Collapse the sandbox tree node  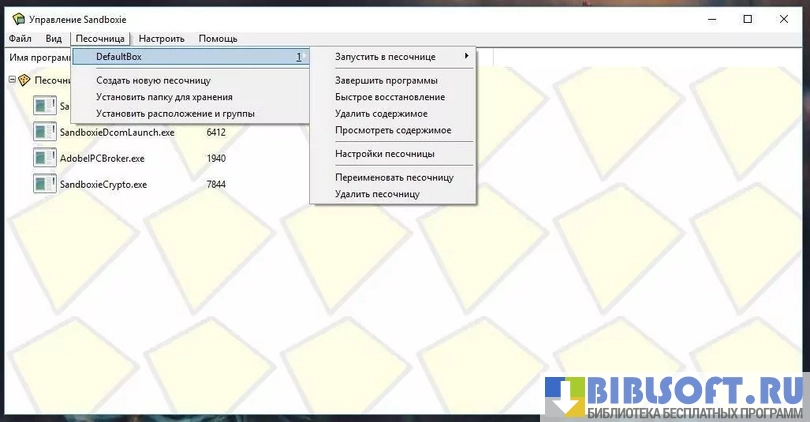click(11, 80)
